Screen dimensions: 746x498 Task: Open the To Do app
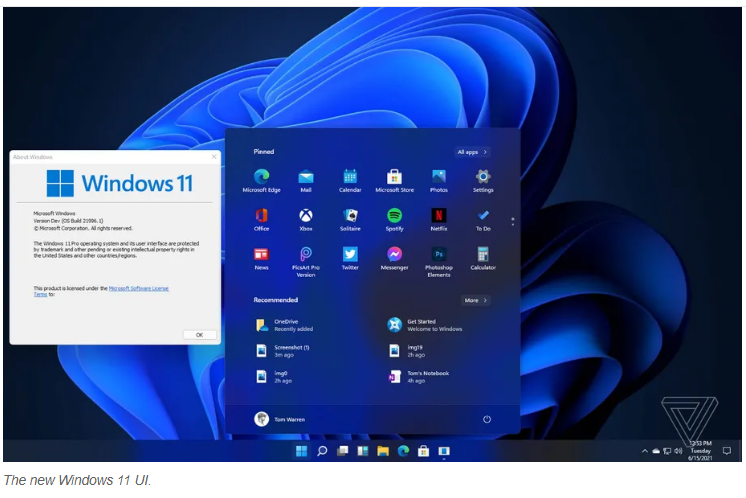pos(483,219)
